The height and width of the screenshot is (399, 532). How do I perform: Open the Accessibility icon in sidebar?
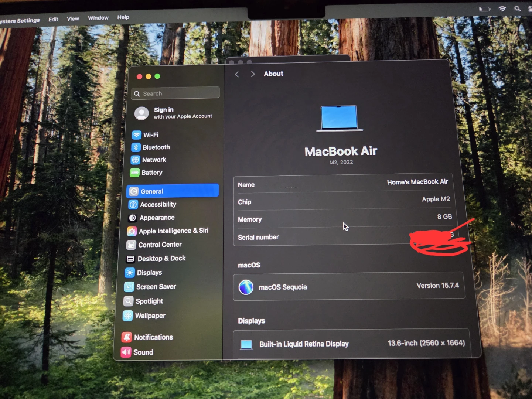click(x=133, y=205)
